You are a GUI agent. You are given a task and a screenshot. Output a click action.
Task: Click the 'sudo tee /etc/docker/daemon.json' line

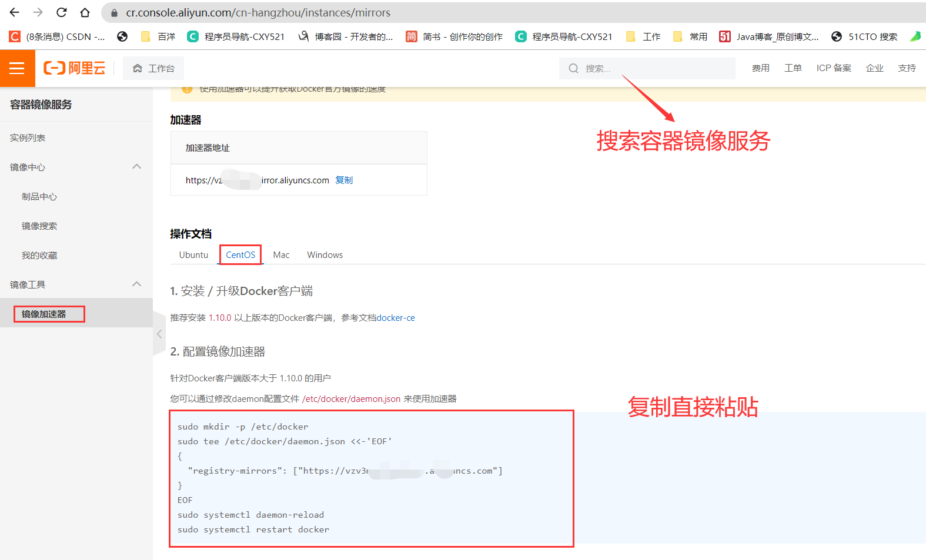click(285, 441)
